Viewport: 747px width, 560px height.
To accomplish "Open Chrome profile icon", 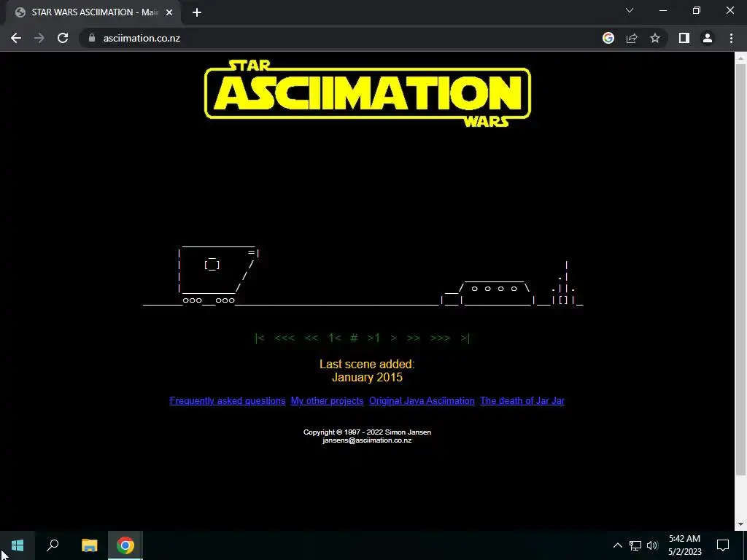I will pyautogui.click(x=708, y=38).
